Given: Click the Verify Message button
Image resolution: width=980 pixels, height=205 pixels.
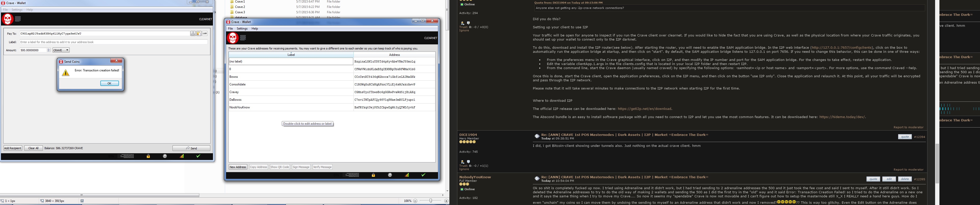Looking at the screenshot, I should [x=323, y=167].
